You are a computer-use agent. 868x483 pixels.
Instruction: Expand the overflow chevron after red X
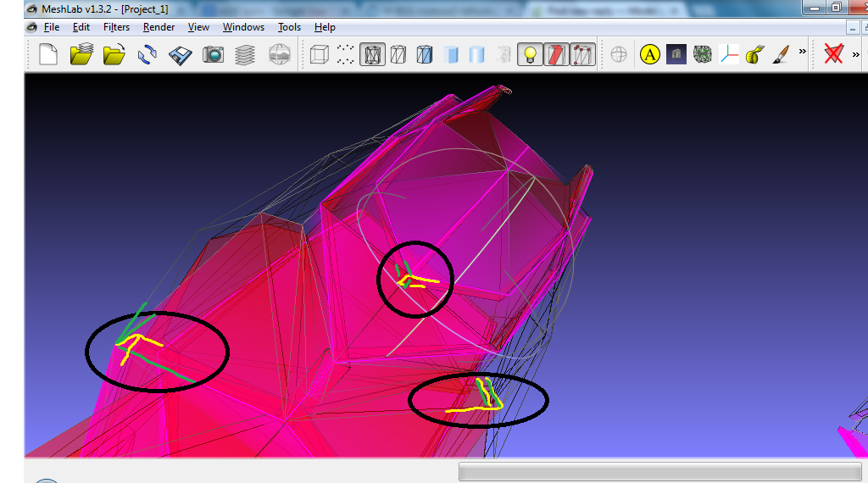(855, 55)
